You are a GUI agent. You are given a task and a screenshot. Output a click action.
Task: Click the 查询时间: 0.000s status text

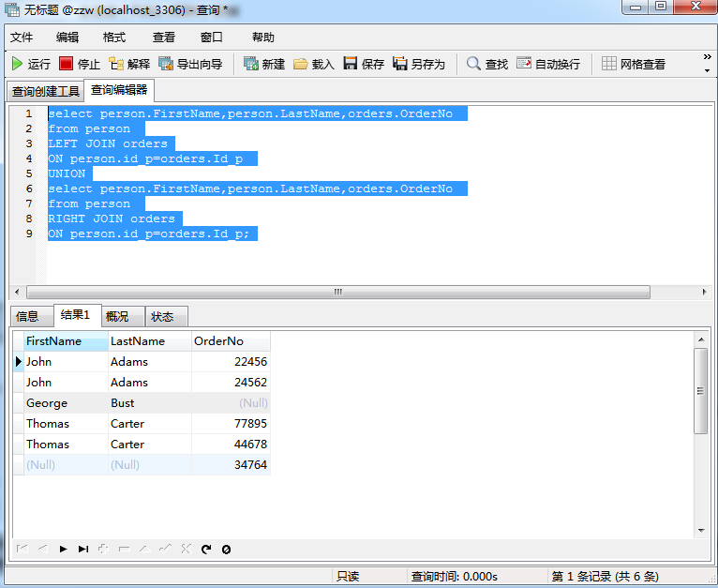point(454,576)
